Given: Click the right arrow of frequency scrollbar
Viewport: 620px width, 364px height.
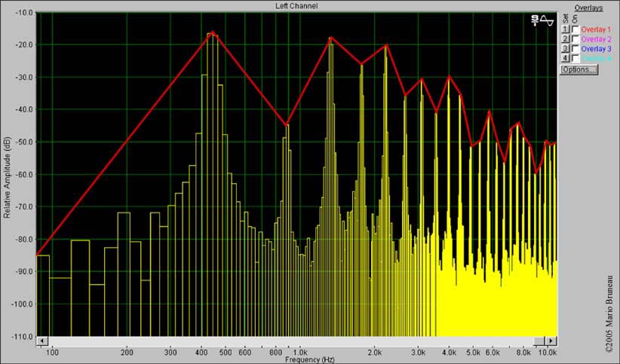Looking at the screenshot, I should (x=551, y=341).
